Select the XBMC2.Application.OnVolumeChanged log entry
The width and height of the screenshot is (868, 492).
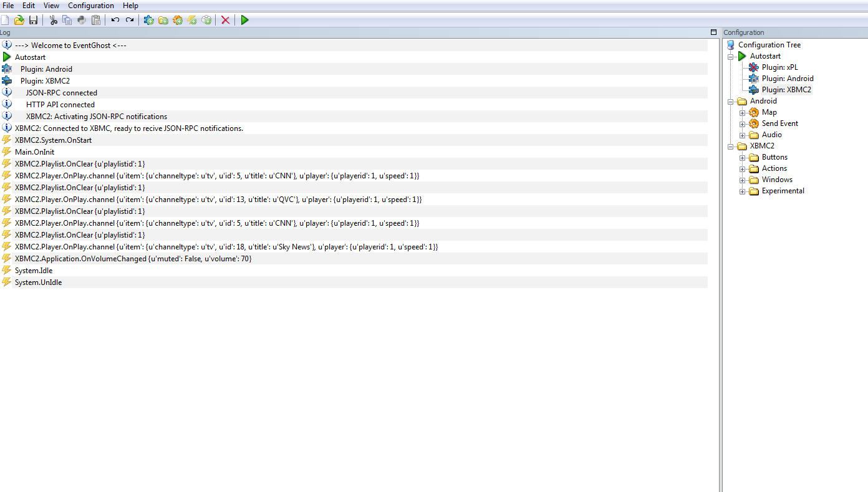354,259
